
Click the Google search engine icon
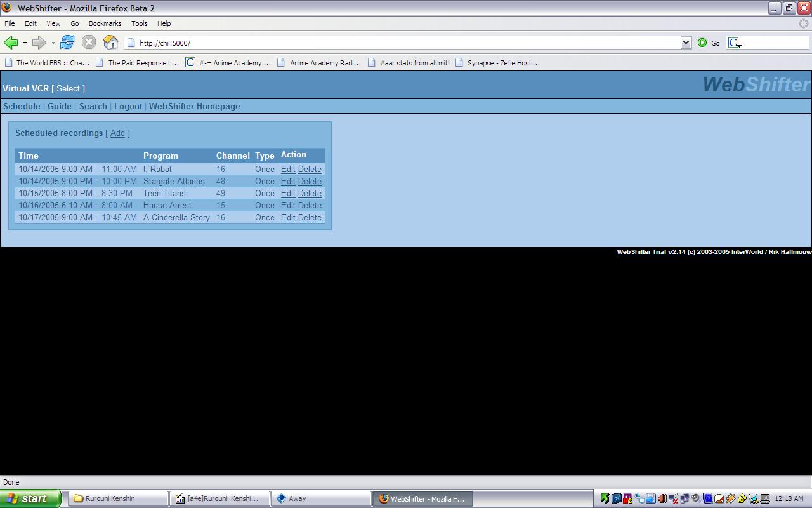[x=734, y=43]
